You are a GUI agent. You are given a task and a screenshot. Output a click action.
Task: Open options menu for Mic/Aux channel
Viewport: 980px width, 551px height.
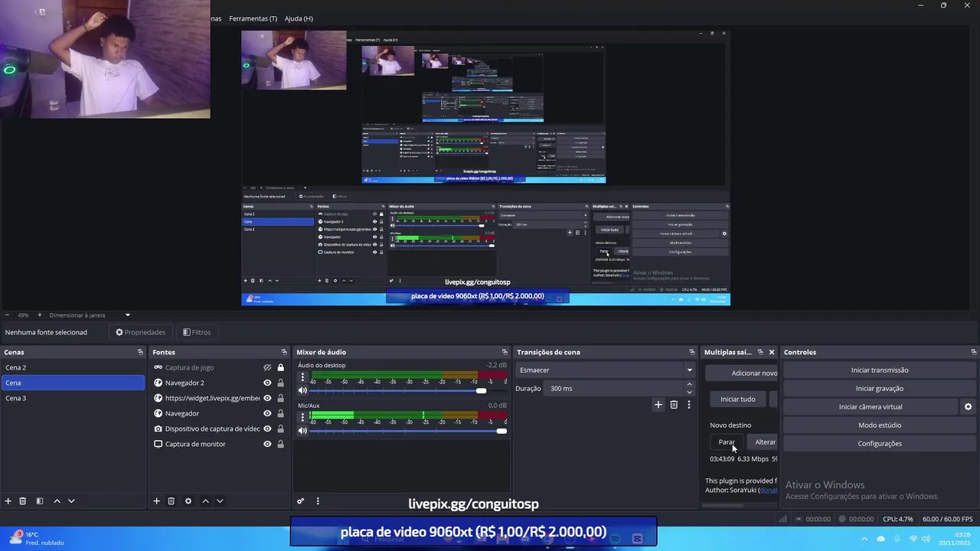click(302, 418)
